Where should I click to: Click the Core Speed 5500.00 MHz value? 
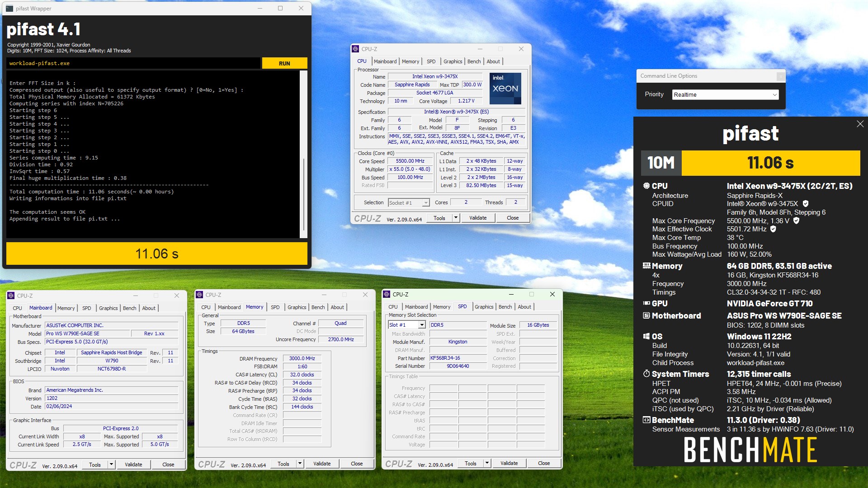(x=410, y=161)
